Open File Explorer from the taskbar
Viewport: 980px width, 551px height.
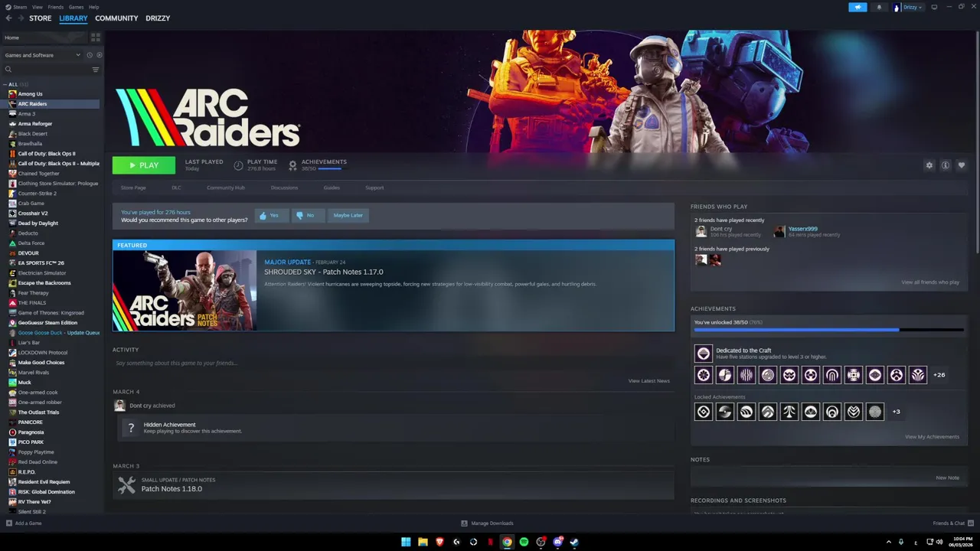coord(423,542)
